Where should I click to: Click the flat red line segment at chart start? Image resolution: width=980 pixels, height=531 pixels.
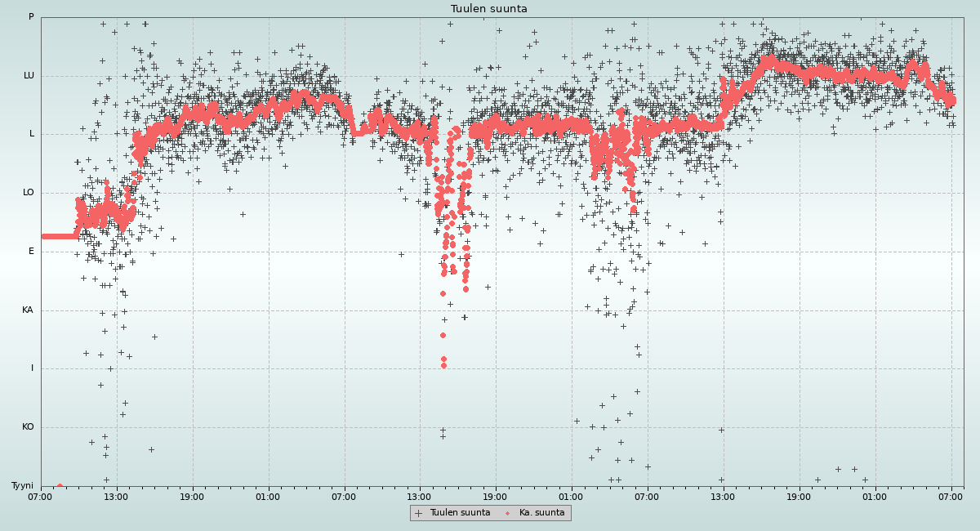tap(59, 236)
